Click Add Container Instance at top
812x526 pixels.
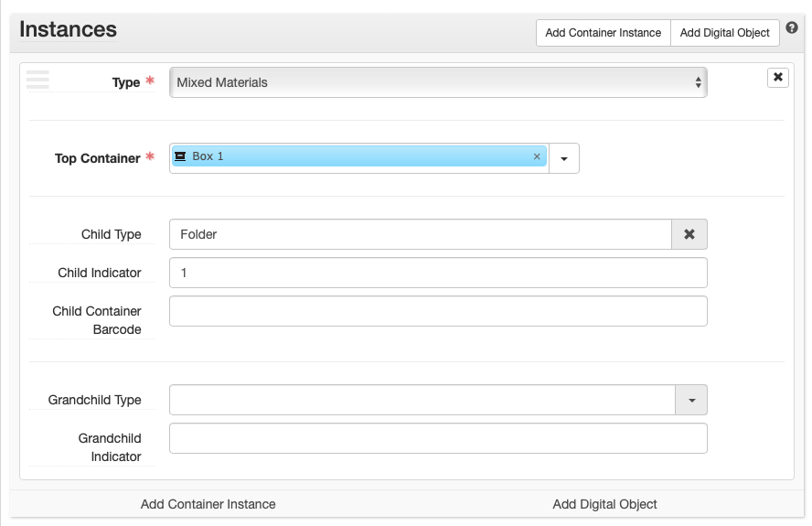(603, 33)
